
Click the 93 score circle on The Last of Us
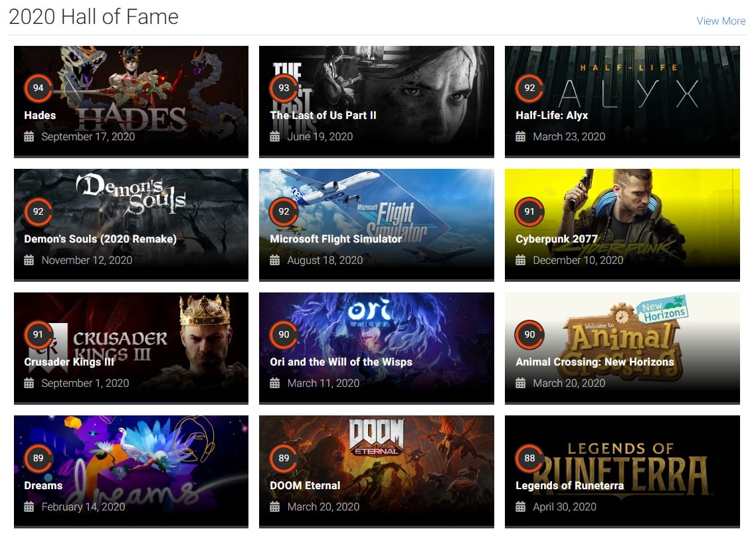click(x=284, y=88)
